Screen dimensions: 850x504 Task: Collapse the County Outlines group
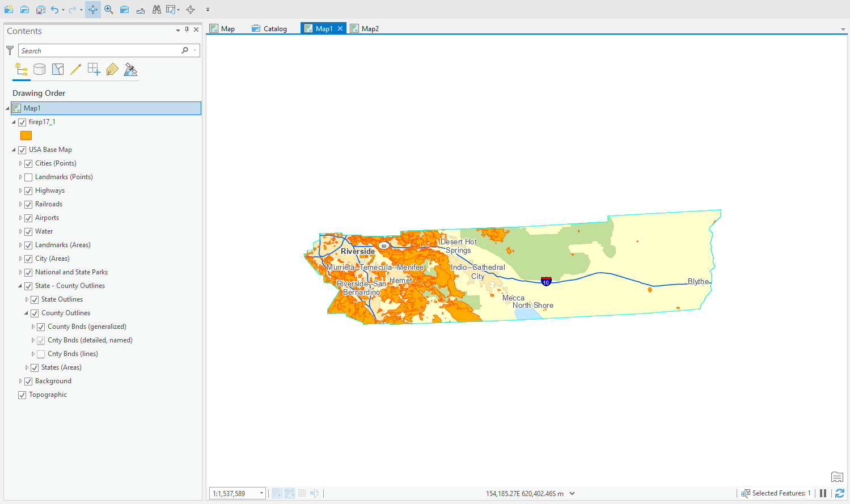(x=26, y=313)
